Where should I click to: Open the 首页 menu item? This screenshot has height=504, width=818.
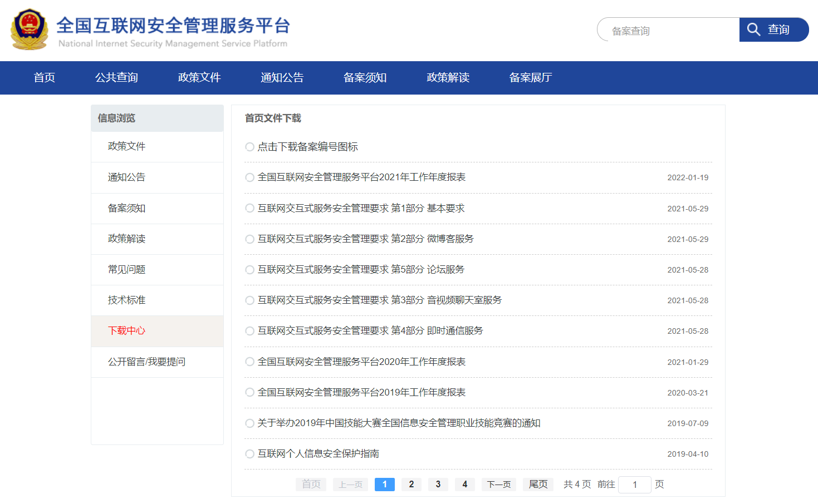(45, 78)
